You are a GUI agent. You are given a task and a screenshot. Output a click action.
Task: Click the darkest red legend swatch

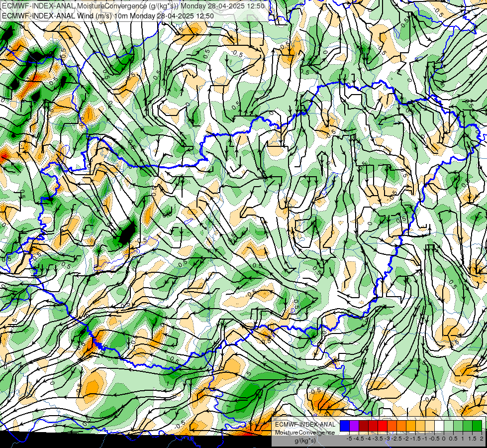click(364, 426)
